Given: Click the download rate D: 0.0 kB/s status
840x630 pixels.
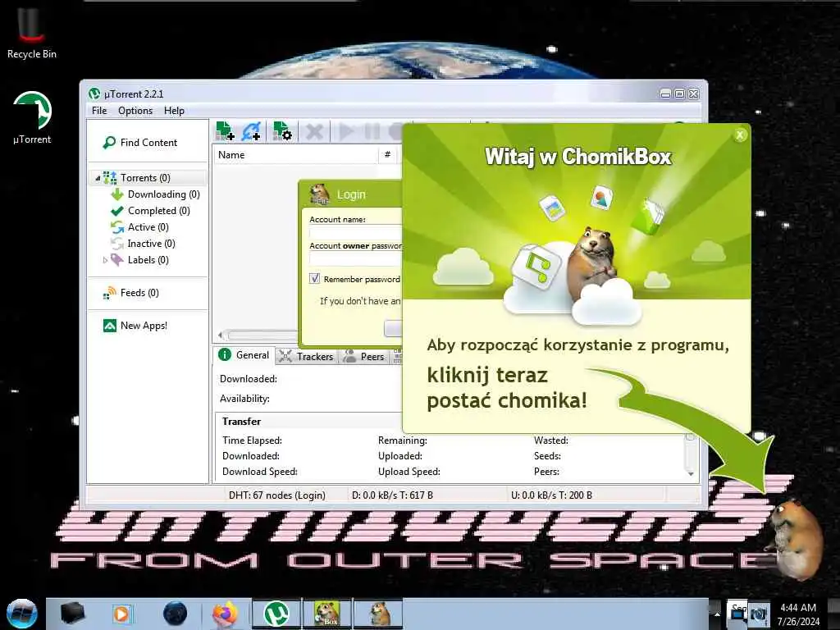Looking at the screenshot, I should 393,495.
